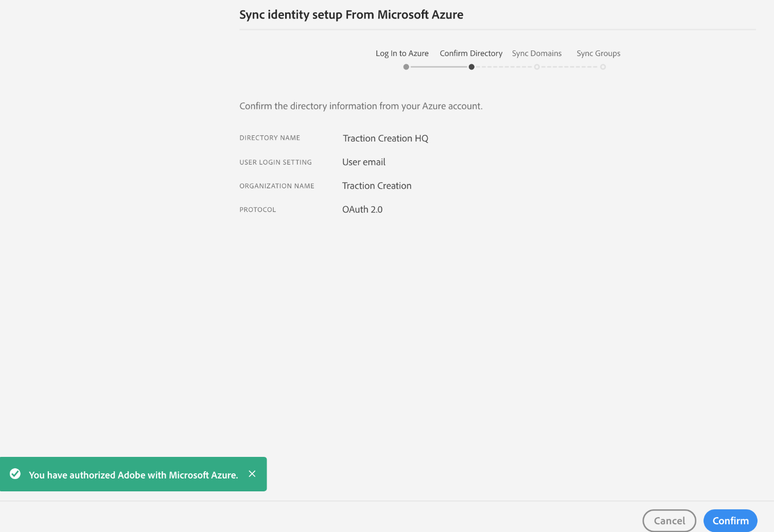Click the hollow progress dot under Sync Groups
The image size is (774, 532).
click(603, 67)
